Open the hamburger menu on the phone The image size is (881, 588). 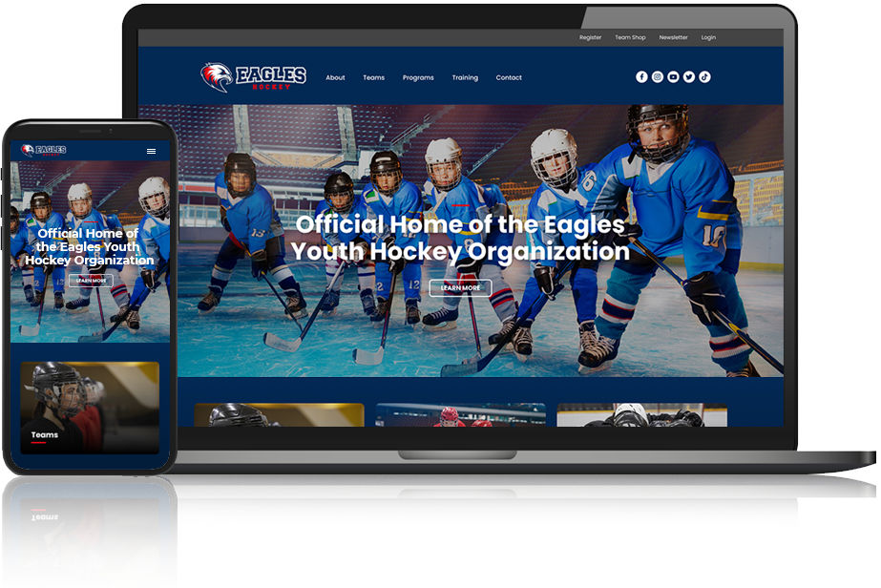coord(151,151)
